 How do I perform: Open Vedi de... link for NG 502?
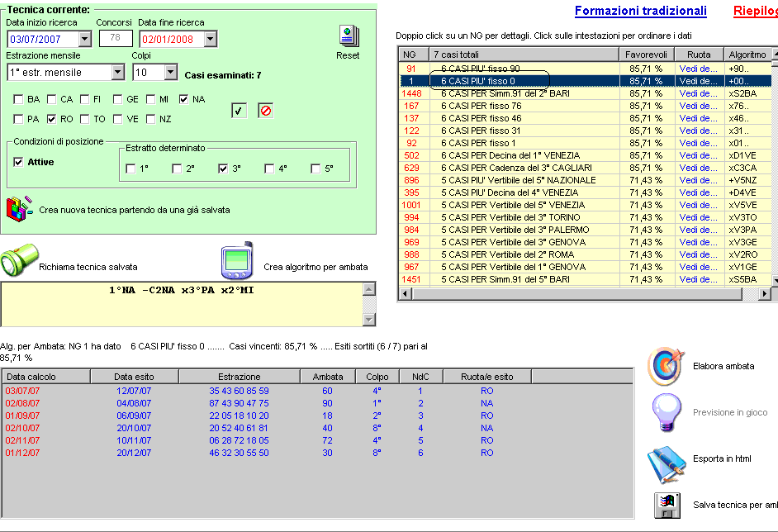click(698, 156)
